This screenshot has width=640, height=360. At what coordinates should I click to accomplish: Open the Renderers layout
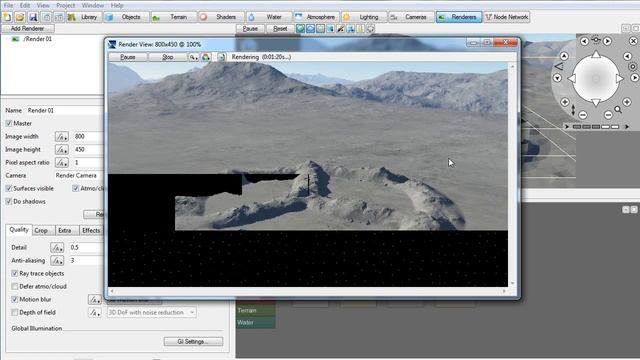point(459,17)
